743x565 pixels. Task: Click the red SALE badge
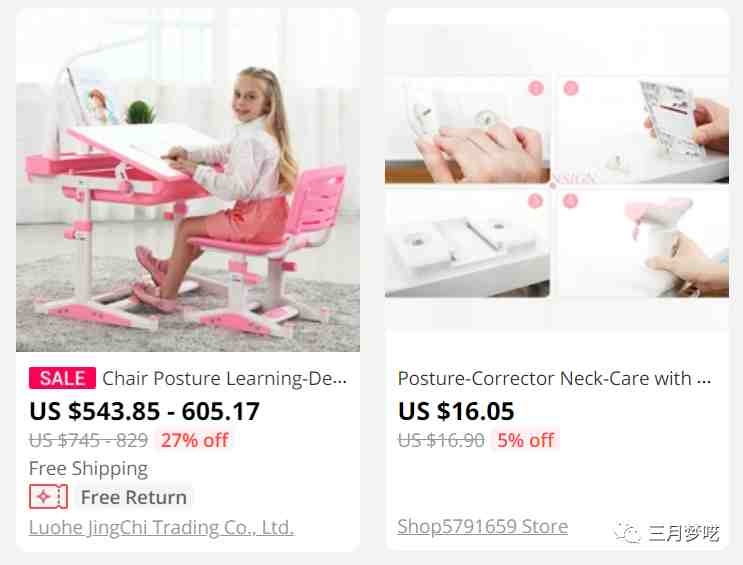62,378
